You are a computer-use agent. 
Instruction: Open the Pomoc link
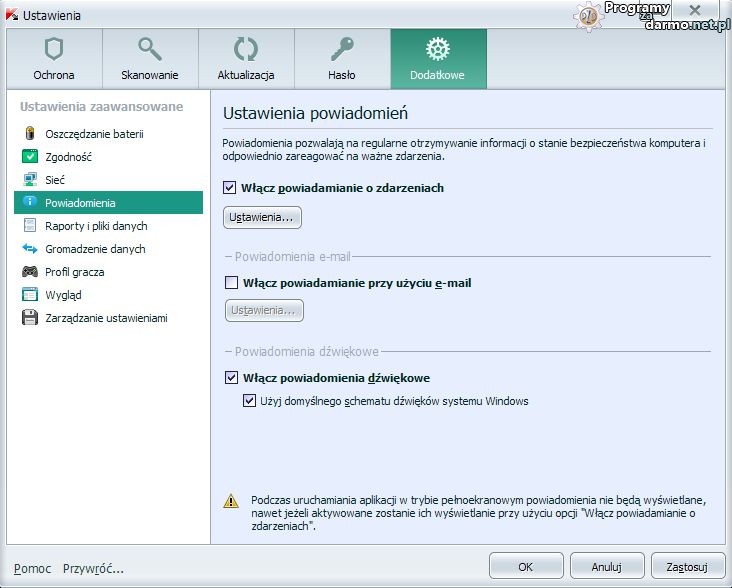32,568
